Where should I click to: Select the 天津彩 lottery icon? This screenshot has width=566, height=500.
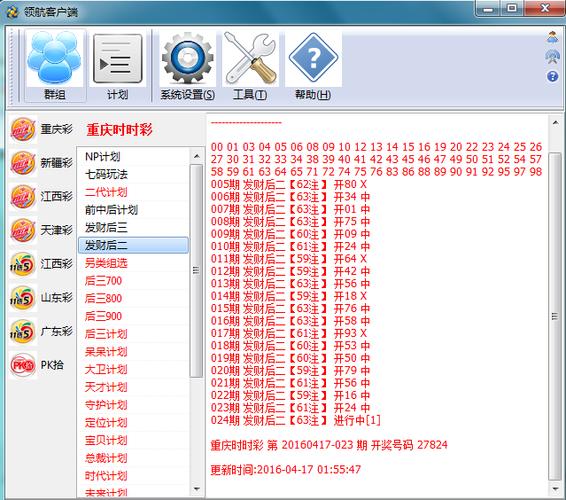(23, 230)
